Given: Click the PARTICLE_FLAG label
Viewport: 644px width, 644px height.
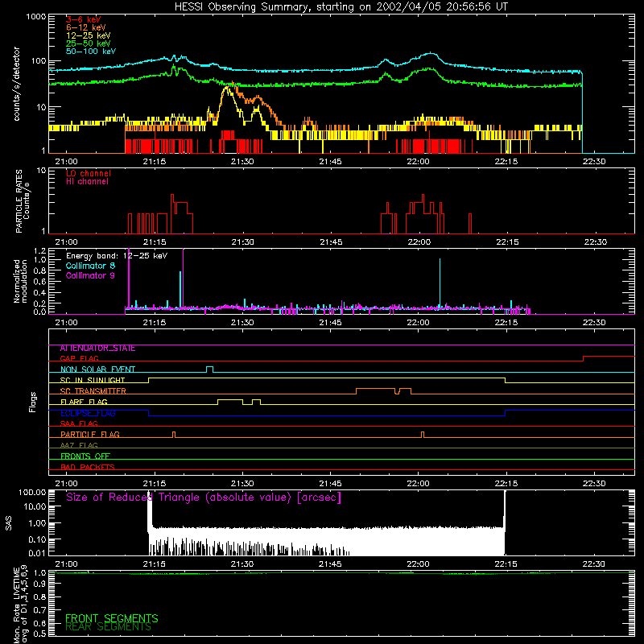Looking at the screenshot, I should [90, 435].
